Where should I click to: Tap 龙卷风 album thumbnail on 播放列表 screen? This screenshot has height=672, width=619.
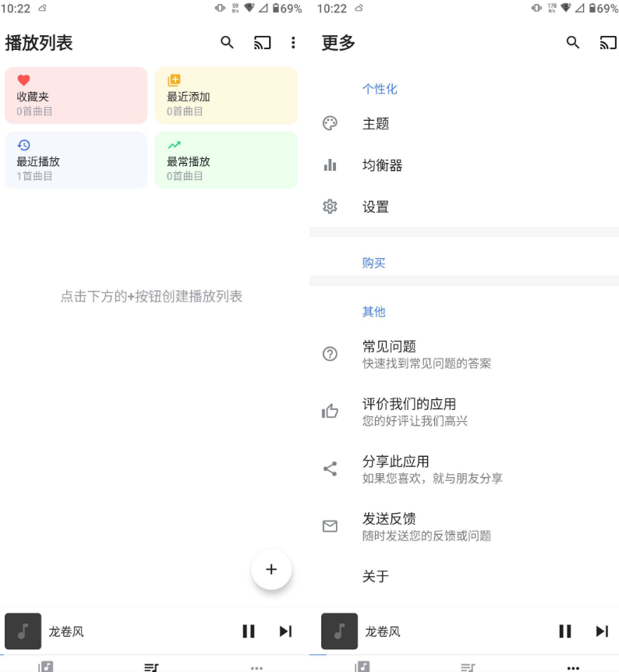coord(23,631)
